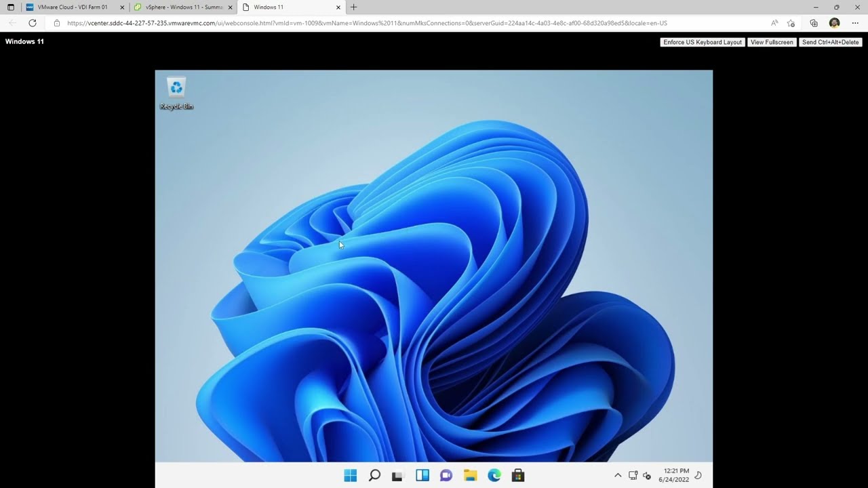
Task: Launch Microsoft Edge in the VM taskbar
Action: point(494,475)
